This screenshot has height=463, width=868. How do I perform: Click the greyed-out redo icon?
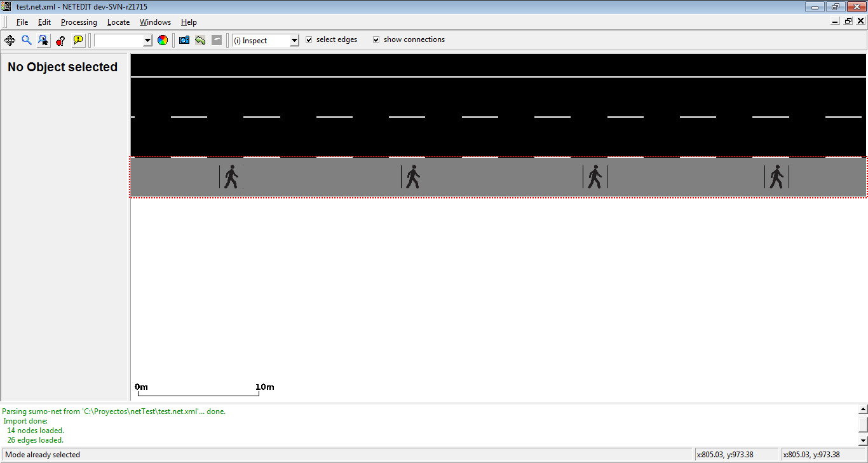[x=217, y=40]
